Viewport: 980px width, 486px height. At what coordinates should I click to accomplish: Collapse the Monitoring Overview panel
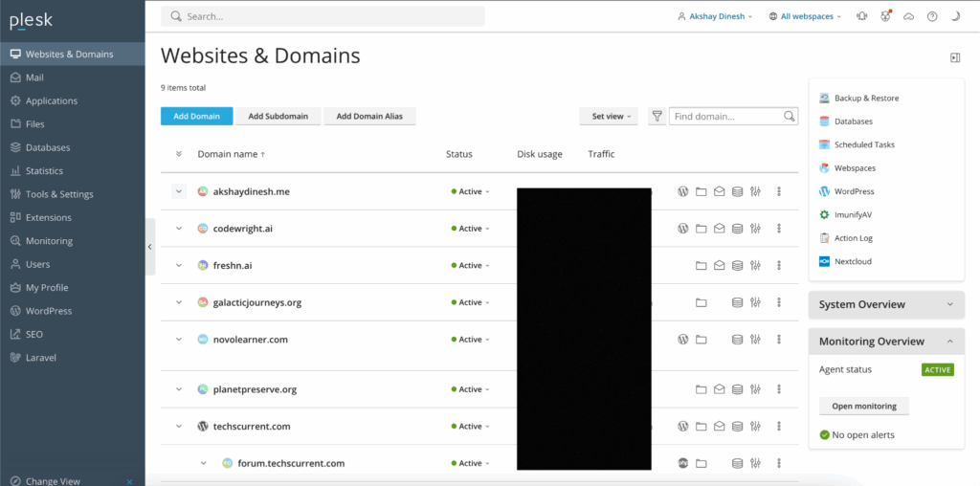(886, 342)
